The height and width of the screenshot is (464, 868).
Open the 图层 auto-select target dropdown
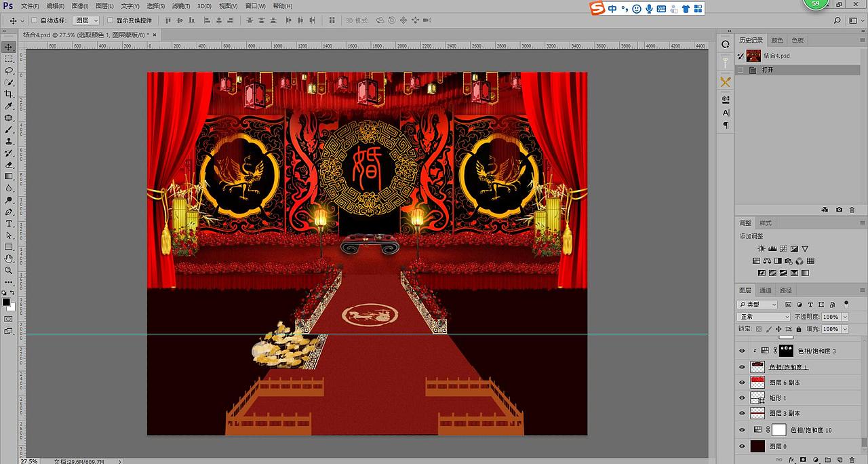86,20
